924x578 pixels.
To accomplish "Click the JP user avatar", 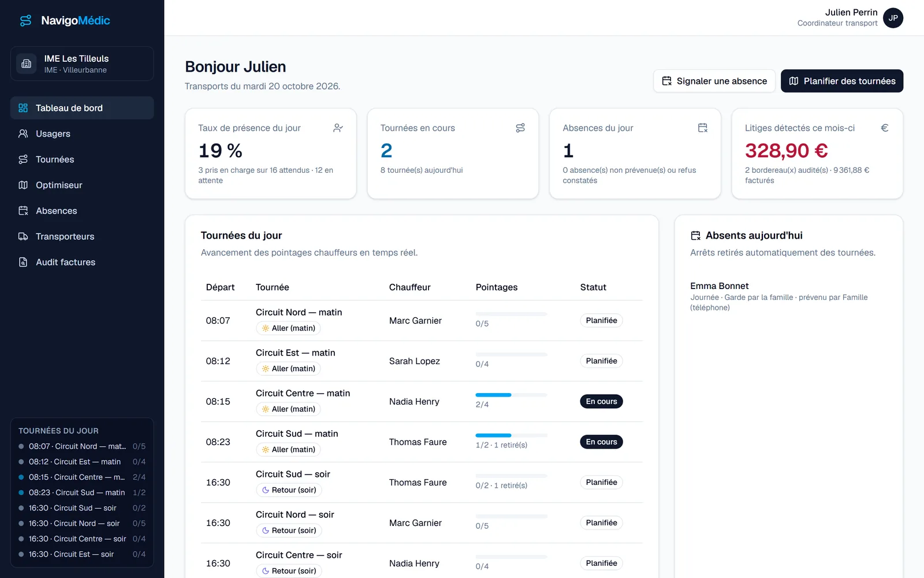I will click(893, 18).
